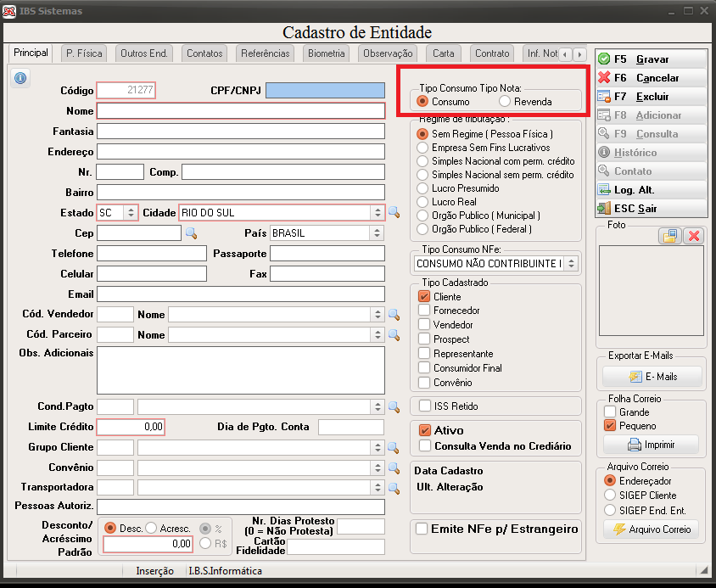Open the País dropdown
Viewport: 716px width, 588px height.
tap(377, 233)
